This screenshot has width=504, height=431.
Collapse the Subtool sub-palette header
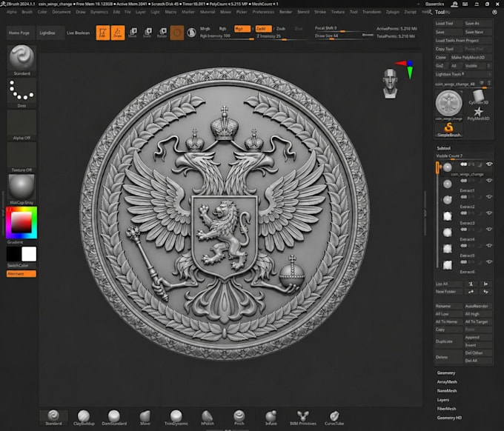coord(443,148)
